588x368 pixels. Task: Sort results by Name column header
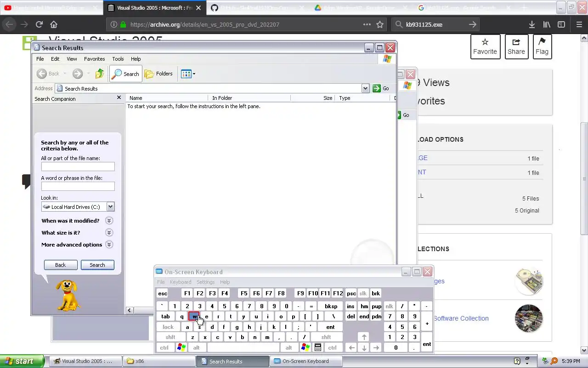167,98
